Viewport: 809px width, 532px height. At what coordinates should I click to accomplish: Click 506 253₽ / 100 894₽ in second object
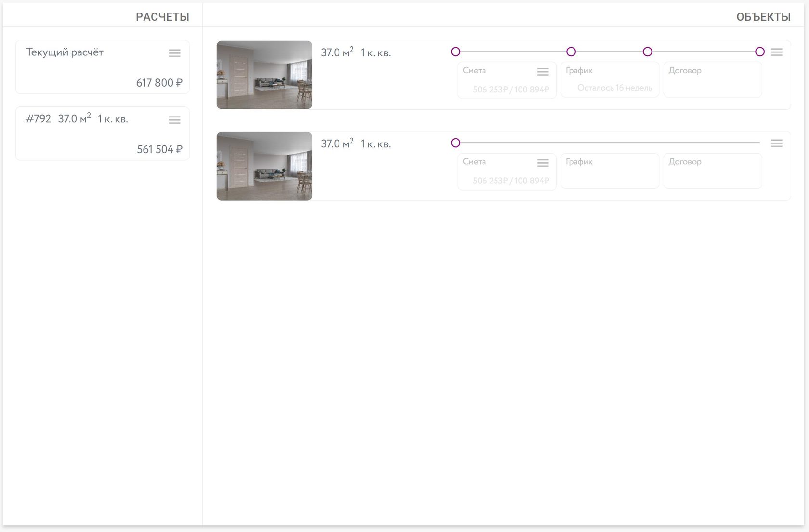[x=511, y=181]
